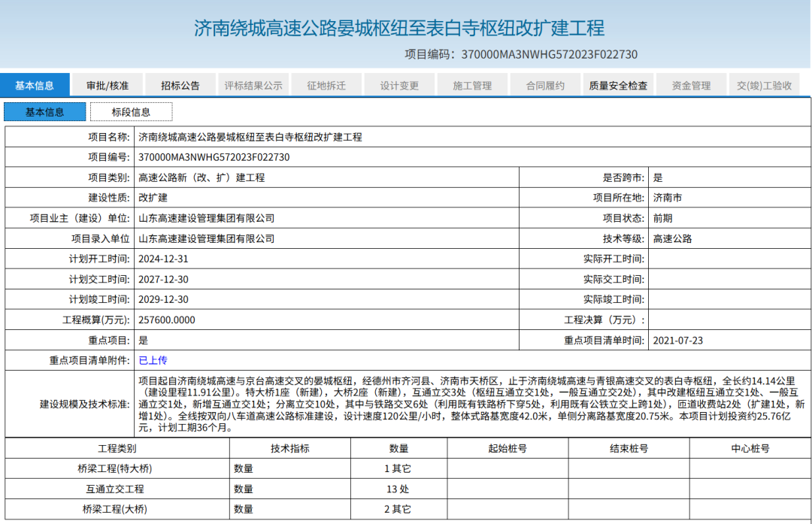
Task: Select the 质量安全检查 tab
Action: pos(618,86)
